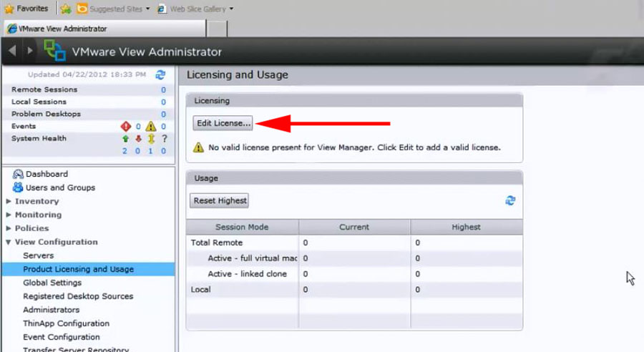The image size is (644, 352).
Task: Click the System Health label
Action: point(39,138)
